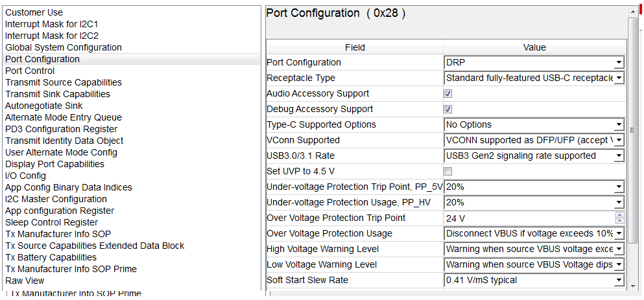Click the Value column header
Viewport: 644px width, 300px height.
click(x=535, y=47)
